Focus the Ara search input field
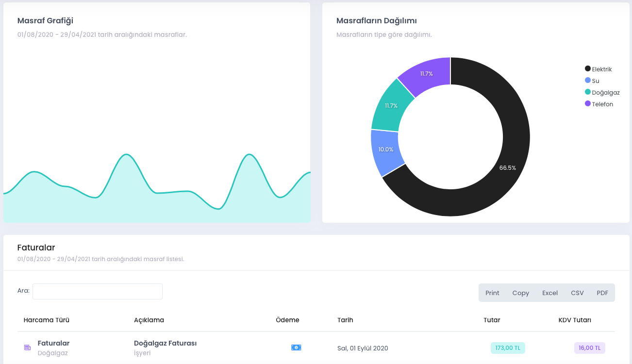 tap(98, 291)
